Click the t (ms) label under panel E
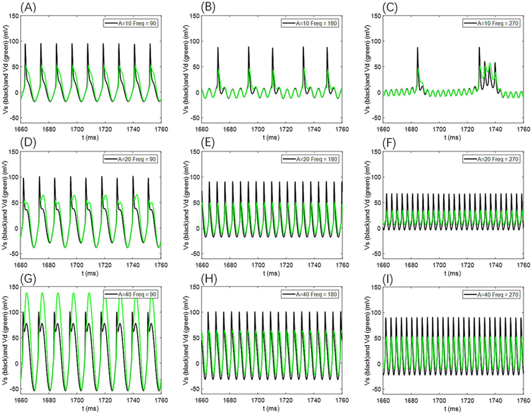The image size is (532, 414). (271, 273)
